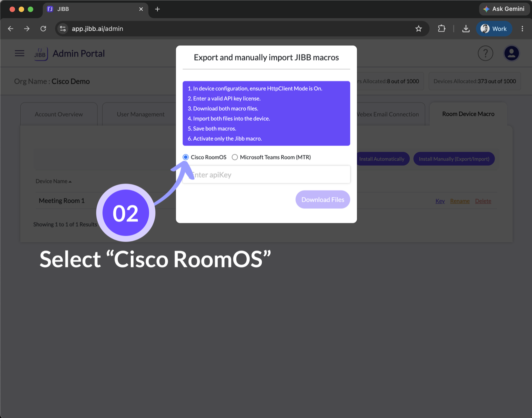Image resolution: width=532 pixels, height=418 pixels.
Task: Click the Org Name Cisco Demo text
Action: (x=52, y=81)
